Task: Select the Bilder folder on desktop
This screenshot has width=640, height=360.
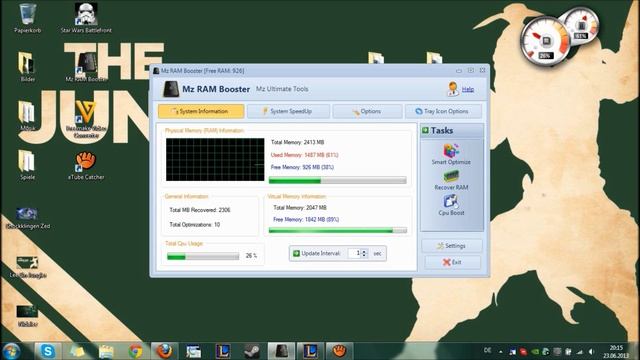Action: 27,67
